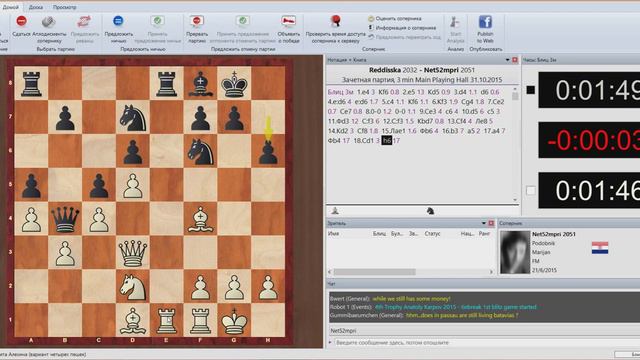Open the Доска ribbon tab
Viewport: 640px width, 360px height.
pos(36,7)
